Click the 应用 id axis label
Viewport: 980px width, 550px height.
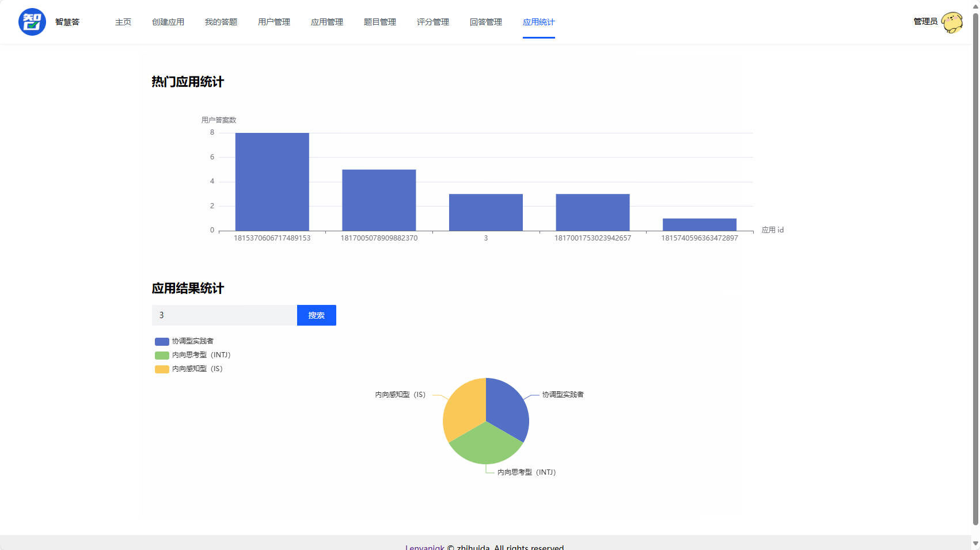tap(773, 230)
